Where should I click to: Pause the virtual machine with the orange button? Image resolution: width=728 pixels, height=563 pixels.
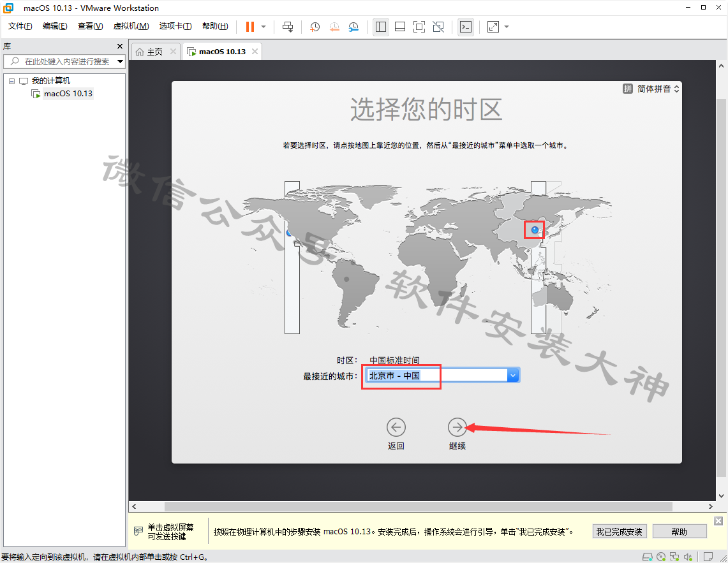pos(249,27)
